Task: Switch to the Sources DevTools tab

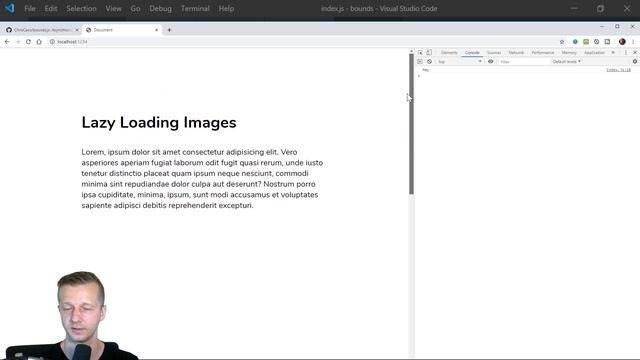Action: click(494, 53)
